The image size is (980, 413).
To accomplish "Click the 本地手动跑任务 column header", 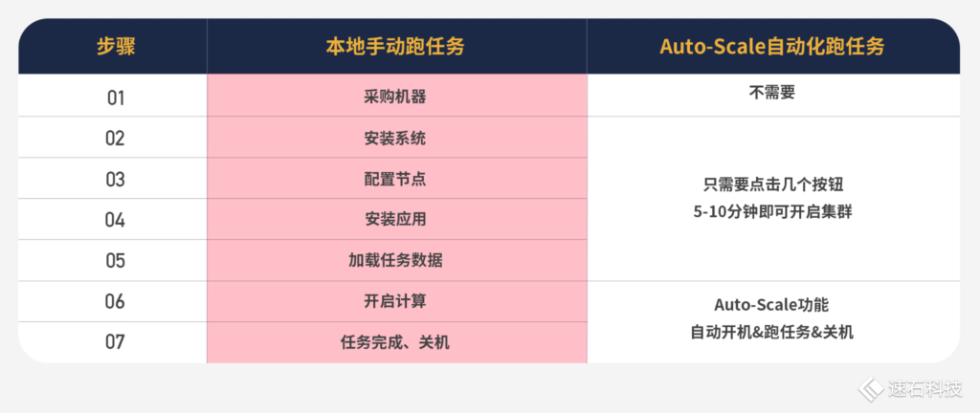I will pyautogui.click(x=395, y=47).
